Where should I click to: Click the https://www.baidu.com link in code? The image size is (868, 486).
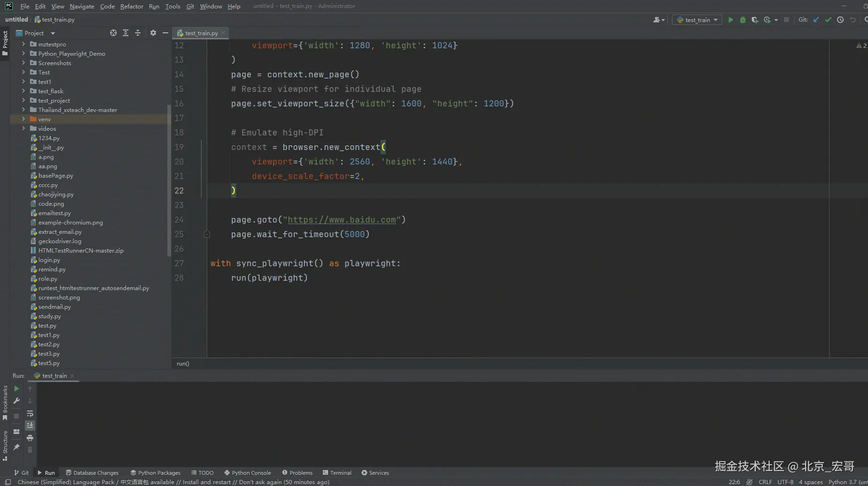(x=342, y=220)
